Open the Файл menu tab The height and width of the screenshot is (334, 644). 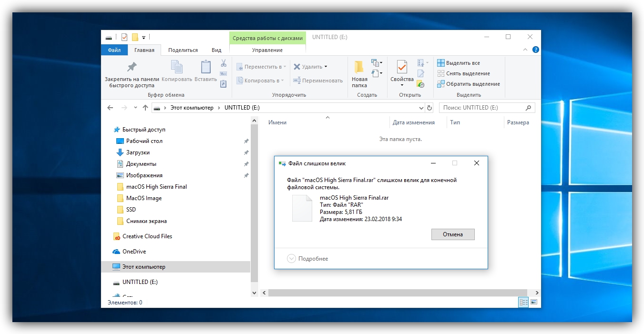click(x=114, y=50)
